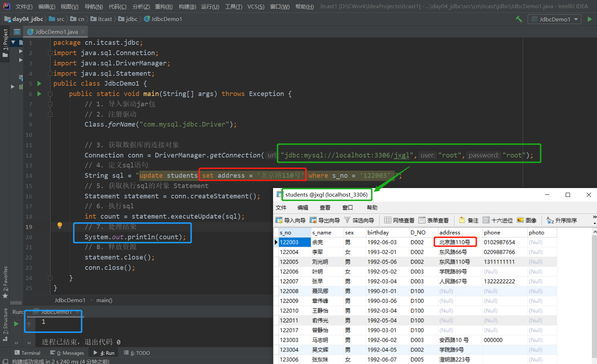The height and width of the screenshot is (364, 597).
Task: Click day04_jdbc in the navigation breadcrumb
Action: pos(24,19)
